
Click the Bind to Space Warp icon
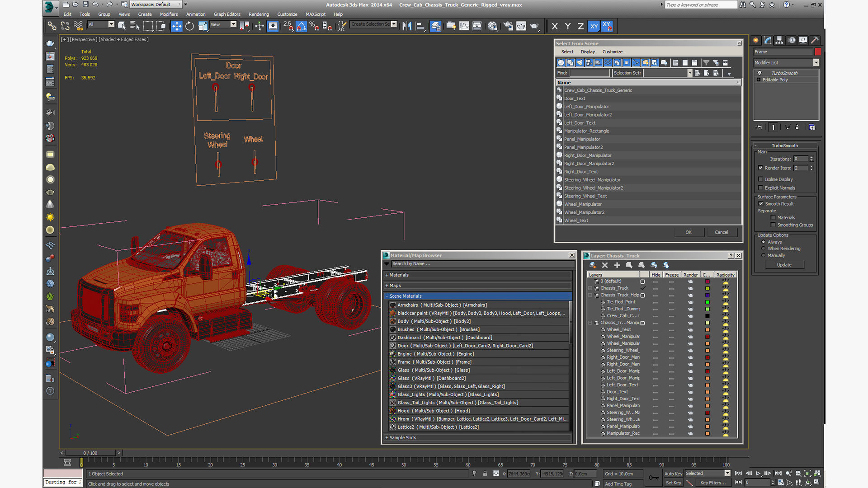tap(78, 26)
